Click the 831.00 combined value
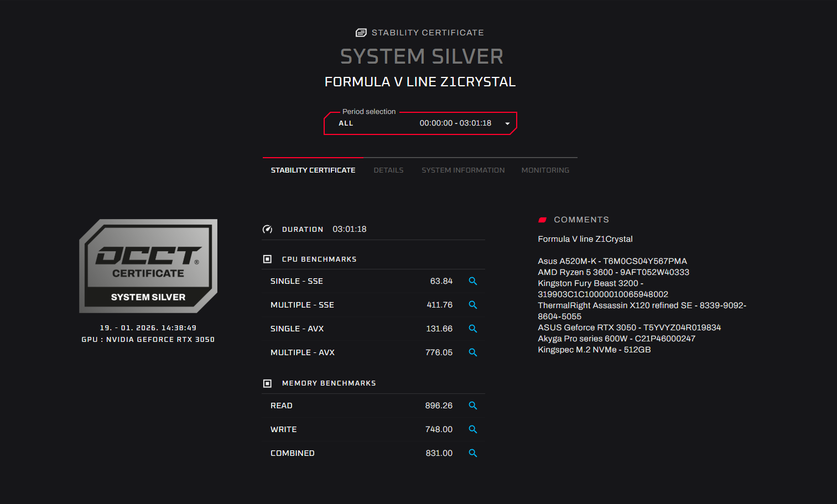 coord(439,453)
